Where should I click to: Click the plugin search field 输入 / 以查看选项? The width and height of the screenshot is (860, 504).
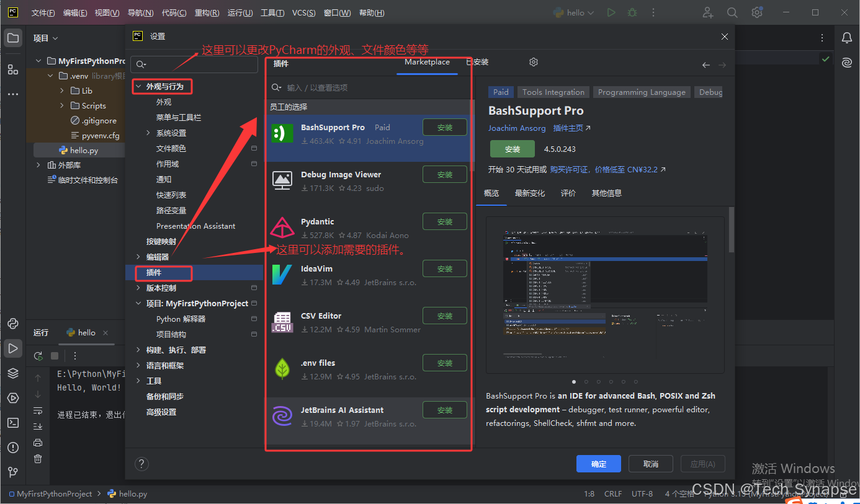(367, 87)
